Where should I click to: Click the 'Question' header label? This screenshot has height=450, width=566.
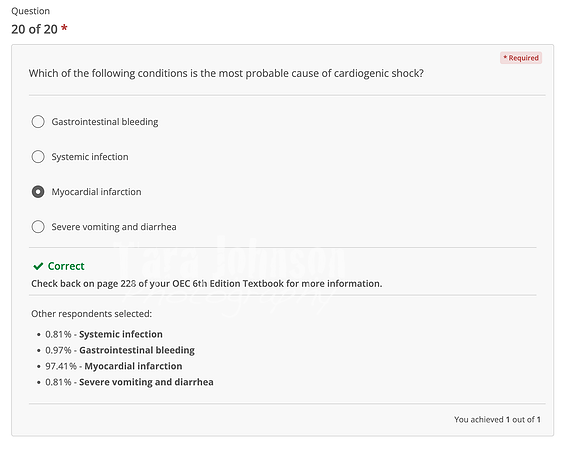(x=31, y=11)
